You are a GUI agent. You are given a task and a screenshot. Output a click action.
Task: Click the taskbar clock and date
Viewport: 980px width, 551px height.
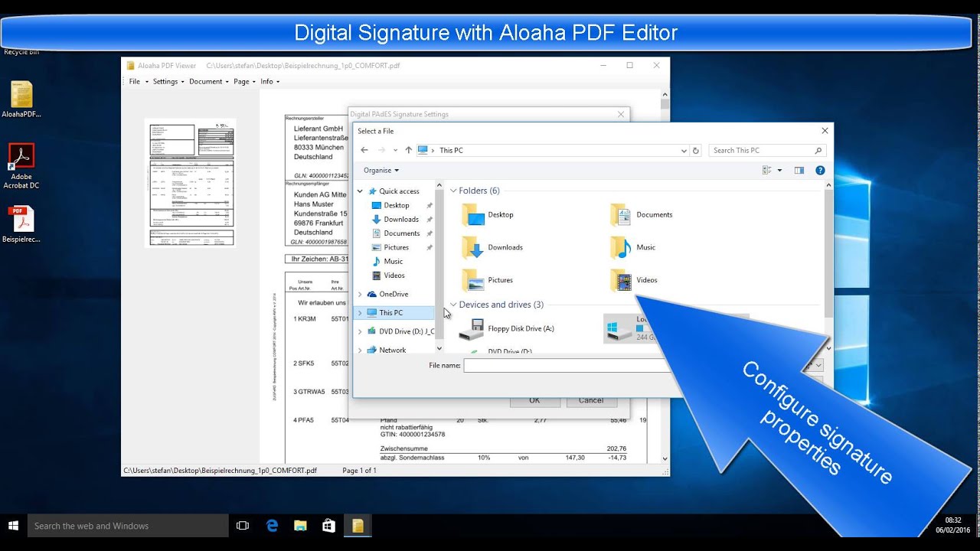[952, 525]
